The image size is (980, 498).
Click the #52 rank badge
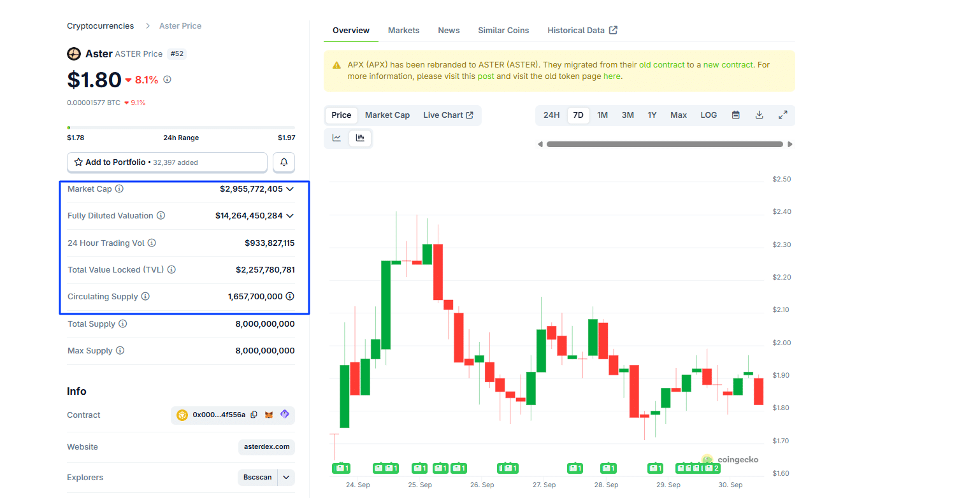click(177, 54)
